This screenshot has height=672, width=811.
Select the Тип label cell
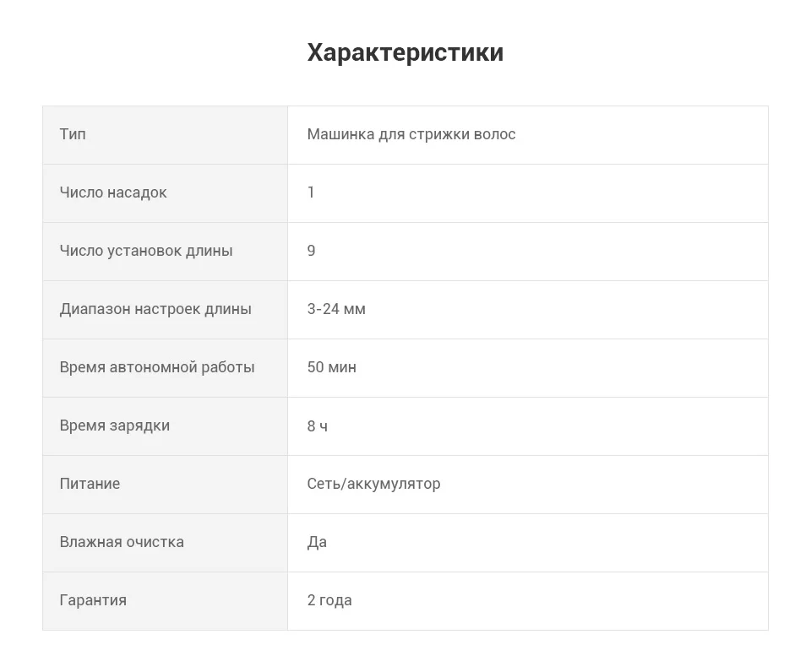coord(165,135)
